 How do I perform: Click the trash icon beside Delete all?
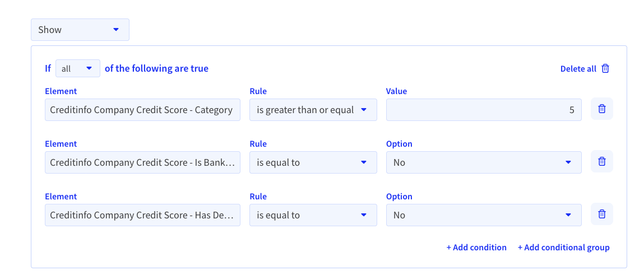605,68
